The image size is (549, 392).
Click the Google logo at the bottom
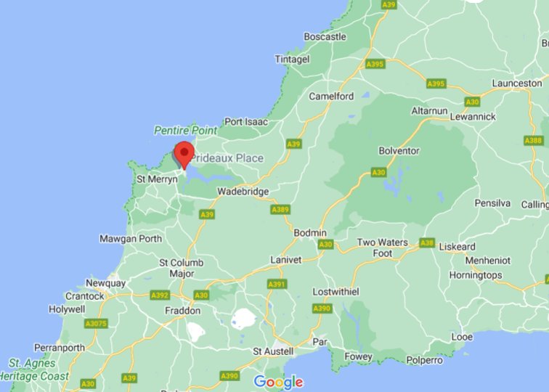pos(278,382)
